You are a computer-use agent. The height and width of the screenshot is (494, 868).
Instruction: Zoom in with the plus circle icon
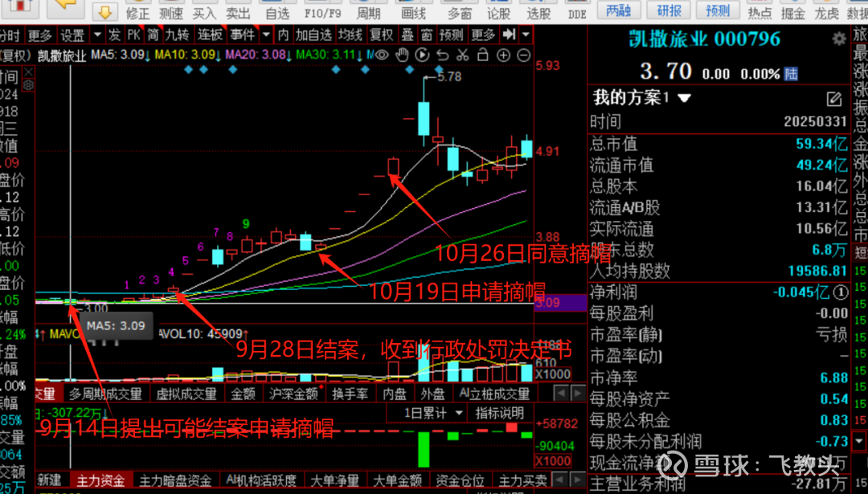click(x=503, y=55)
